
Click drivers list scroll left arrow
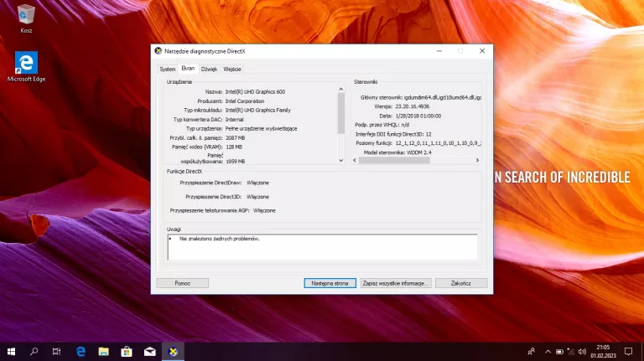click(355, 161)
